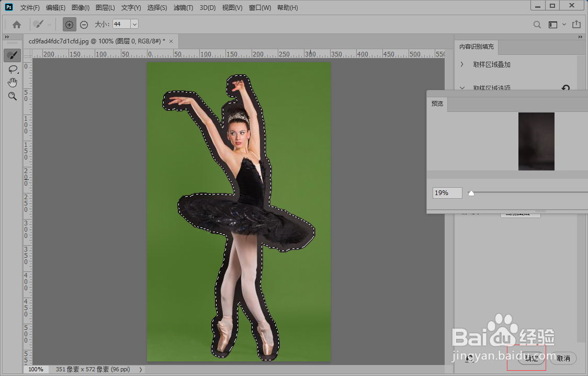The width and height of the screenshot is (588, 376).
Task: Switch to the 内容识别填充 panel tab
Action: [476, 47]
